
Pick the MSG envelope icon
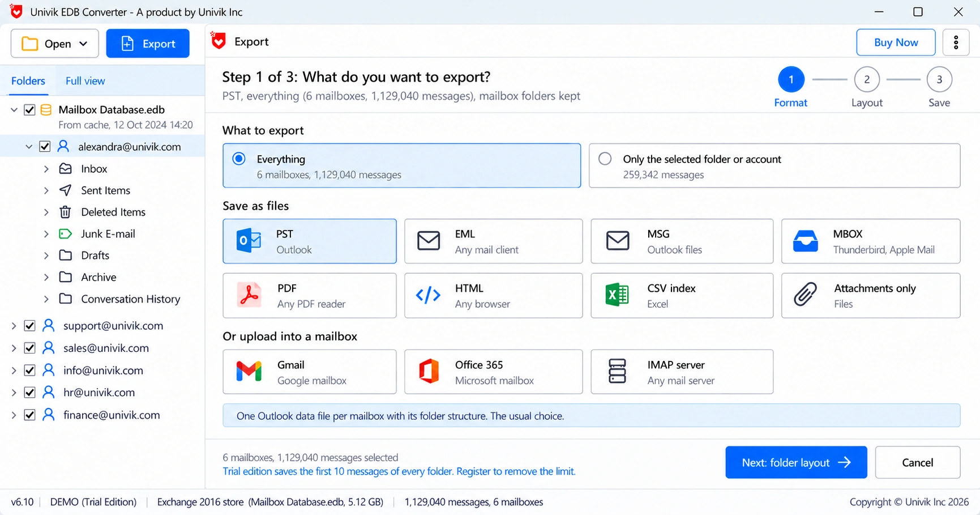tap(618, 241)
